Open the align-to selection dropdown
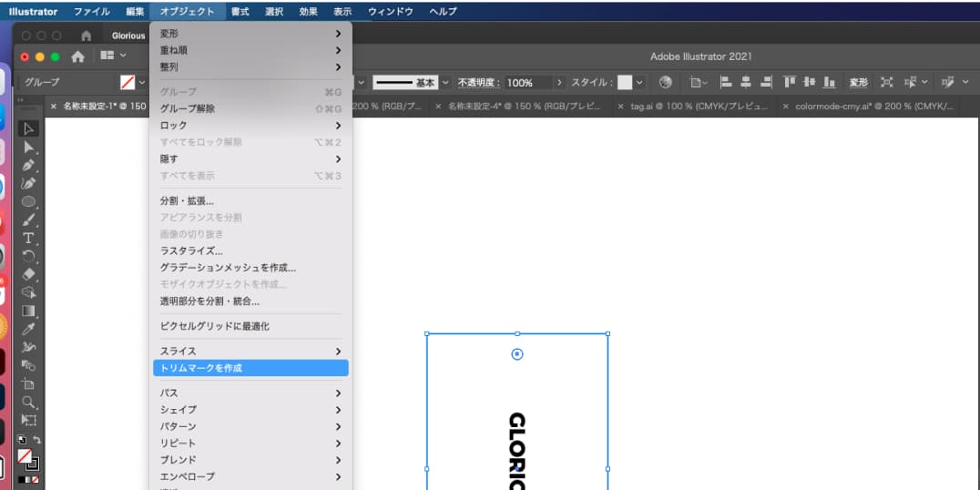This screenshot has height=490, width=980. pos(699,83)
